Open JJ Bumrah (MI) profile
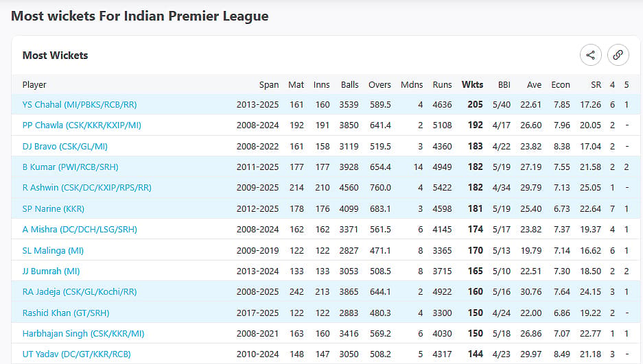Screen dimensions: 643x364 click(x=51, y=271)
